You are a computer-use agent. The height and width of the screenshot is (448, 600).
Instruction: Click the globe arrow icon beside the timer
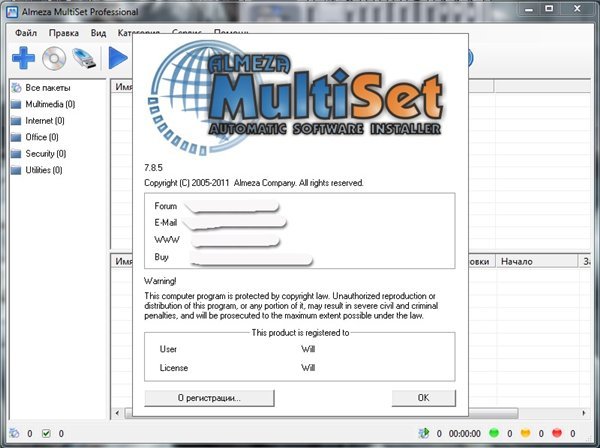tap(424, 433)
